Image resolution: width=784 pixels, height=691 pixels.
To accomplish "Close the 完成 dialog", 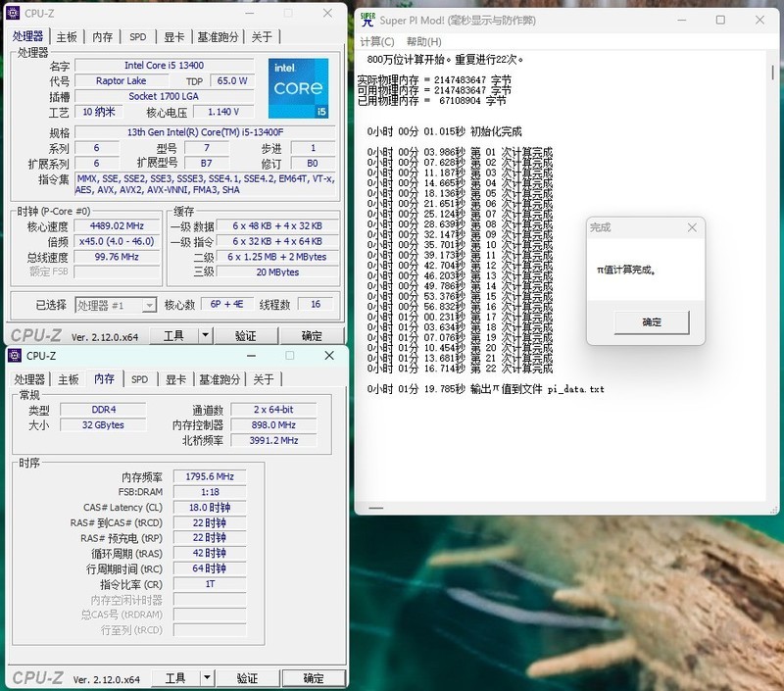I will pos(692,228).
